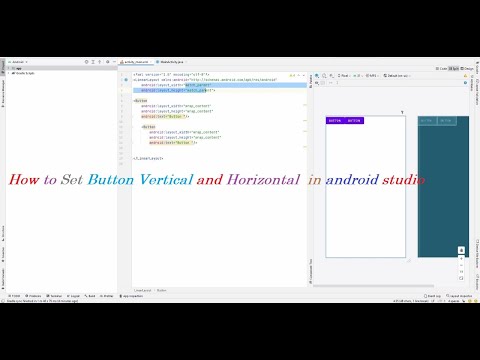Click the night mode icon in design toolbar

click(x=332, y=76)
